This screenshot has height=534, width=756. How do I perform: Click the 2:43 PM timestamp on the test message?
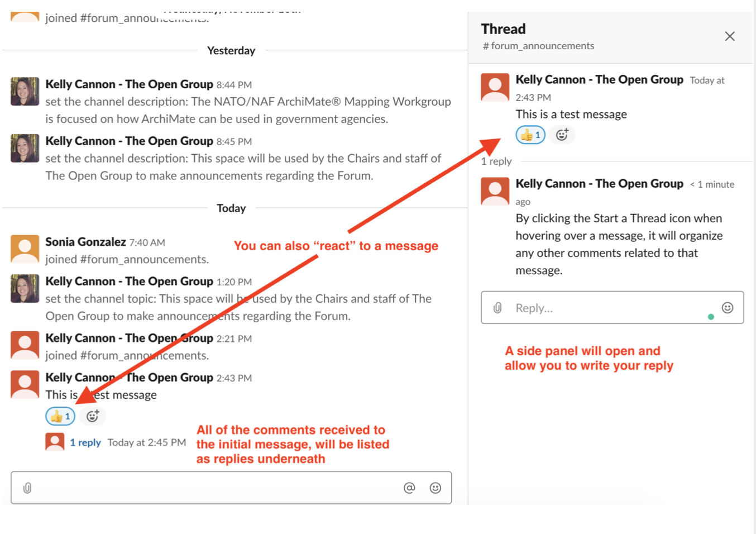[x=235, y=378]
